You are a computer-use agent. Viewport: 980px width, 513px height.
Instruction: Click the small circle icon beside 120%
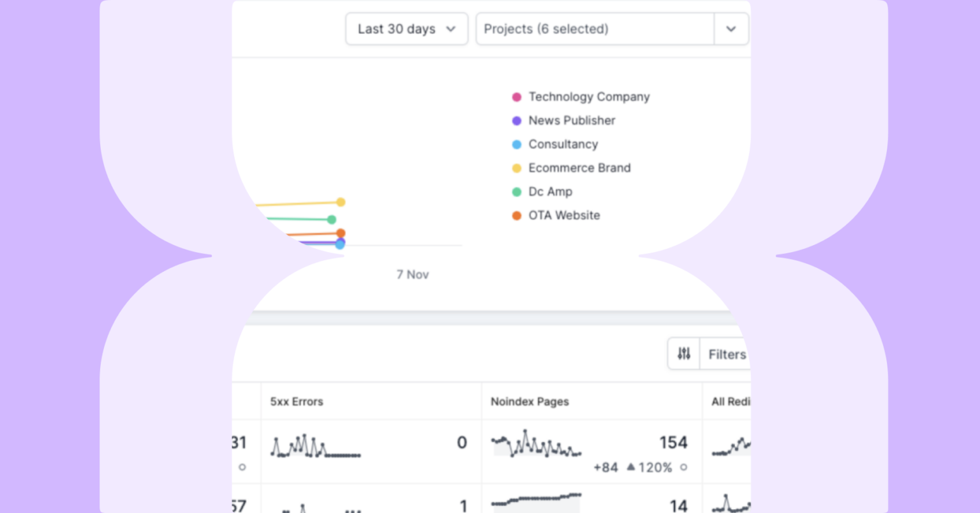point(683,468)
